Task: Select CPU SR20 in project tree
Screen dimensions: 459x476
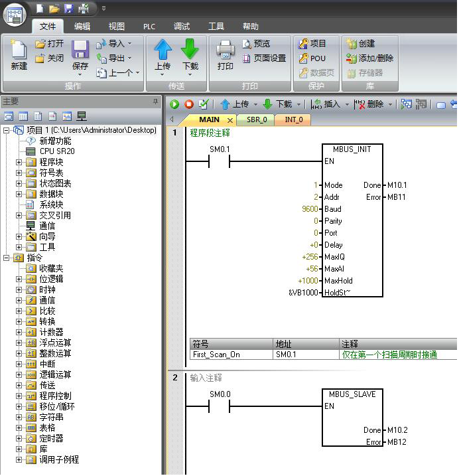Action: pyautogui.click(x=57, y=151)
